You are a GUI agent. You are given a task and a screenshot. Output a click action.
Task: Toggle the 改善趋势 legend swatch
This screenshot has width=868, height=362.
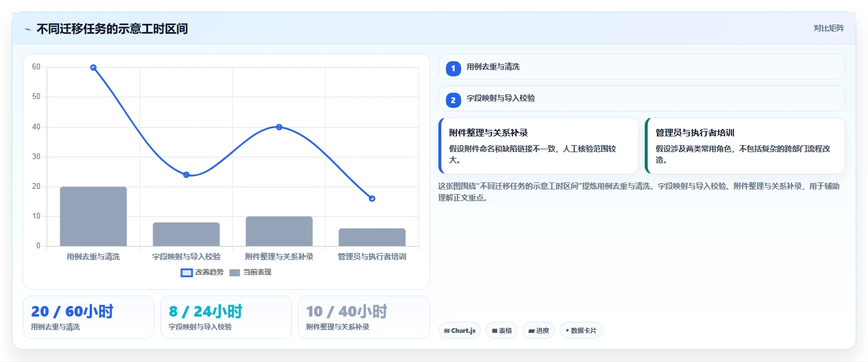point(187,272)
